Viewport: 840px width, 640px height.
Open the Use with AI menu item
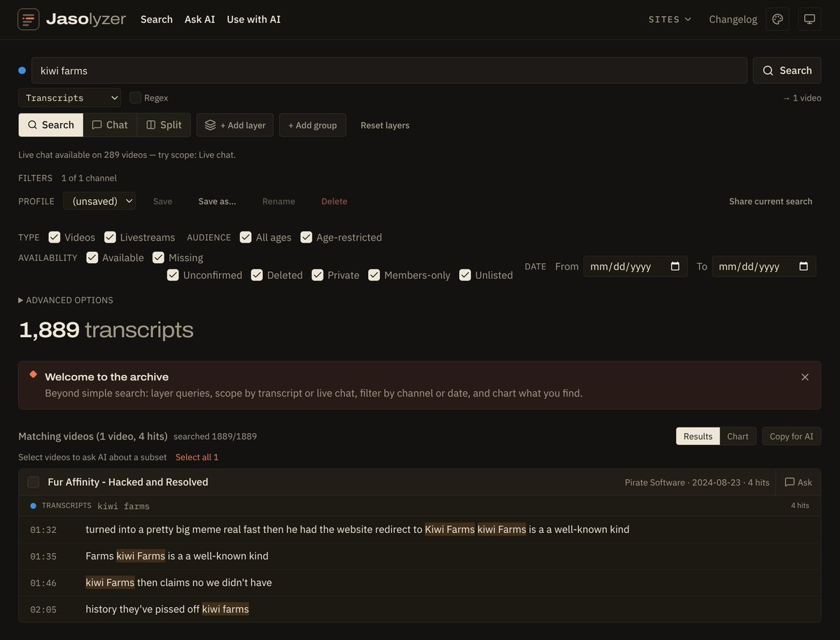coord(253,20)
